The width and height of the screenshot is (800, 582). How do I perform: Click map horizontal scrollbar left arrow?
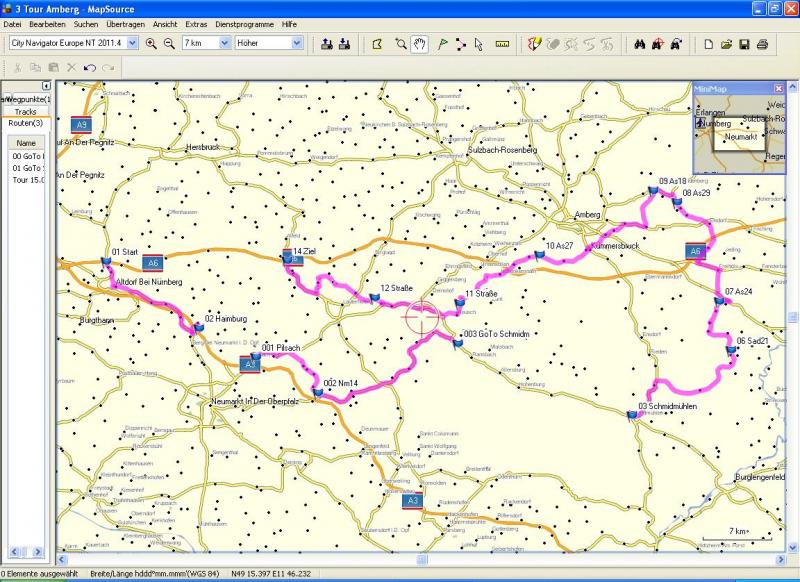(61, 560)
